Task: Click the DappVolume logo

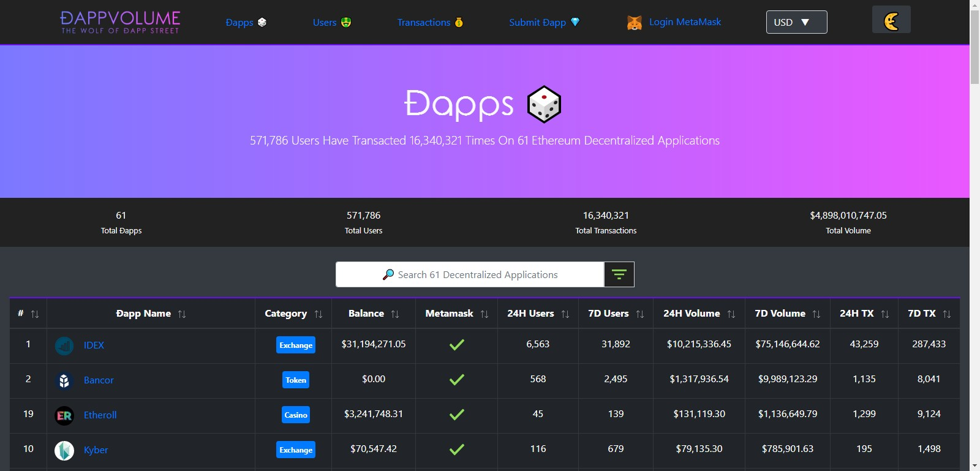Action: pyautogui.click(x=120, y=22)
